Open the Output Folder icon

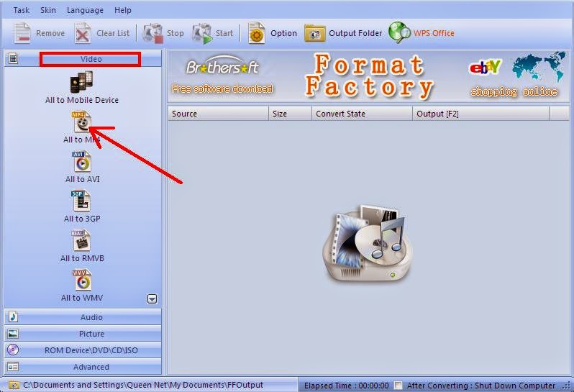(x=314, y=33)
